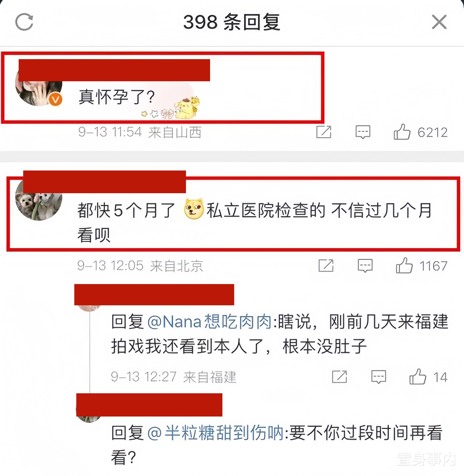Reply to the comment from Fujian
The image size is (464, 476).
[x=378, y=377]
